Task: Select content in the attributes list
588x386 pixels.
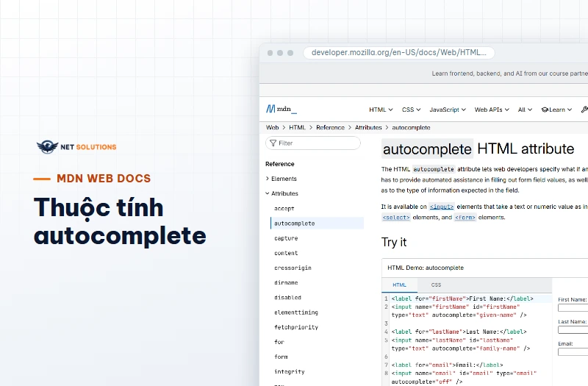Action: [286, 253]
